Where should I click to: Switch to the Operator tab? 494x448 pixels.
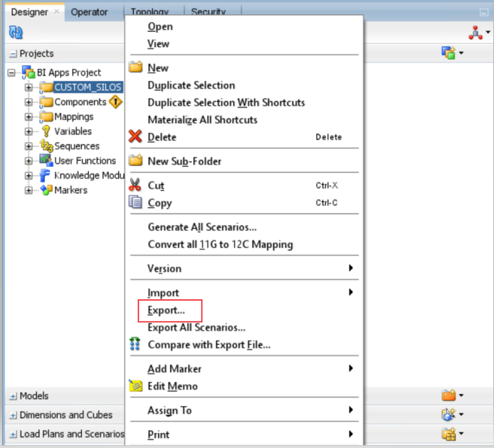tap(89, 12)
